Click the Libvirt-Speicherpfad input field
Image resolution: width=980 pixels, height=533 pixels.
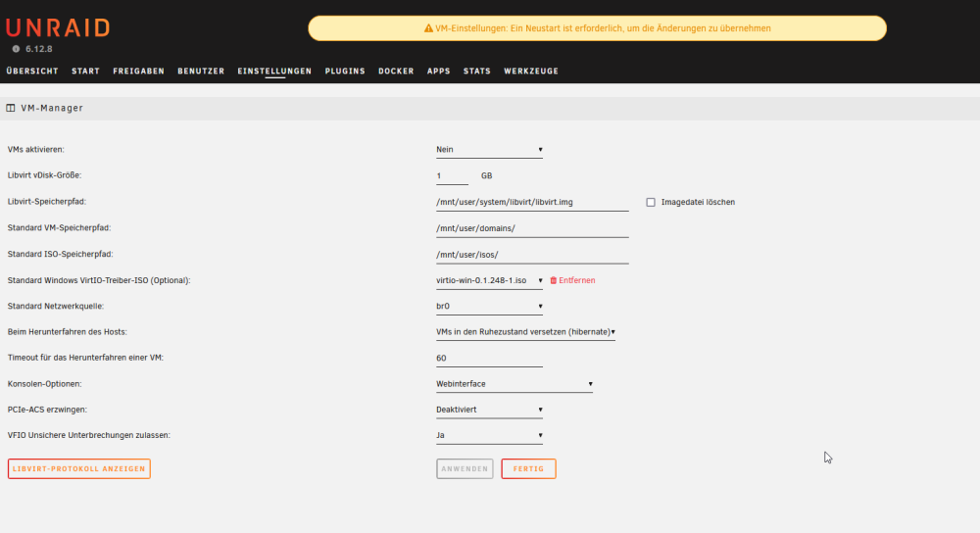[532, 203]
